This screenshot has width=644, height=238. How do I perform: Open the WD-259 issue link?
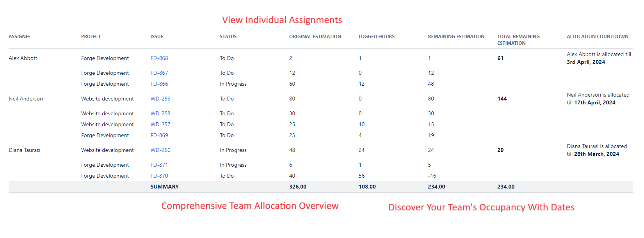pos(160,99)
